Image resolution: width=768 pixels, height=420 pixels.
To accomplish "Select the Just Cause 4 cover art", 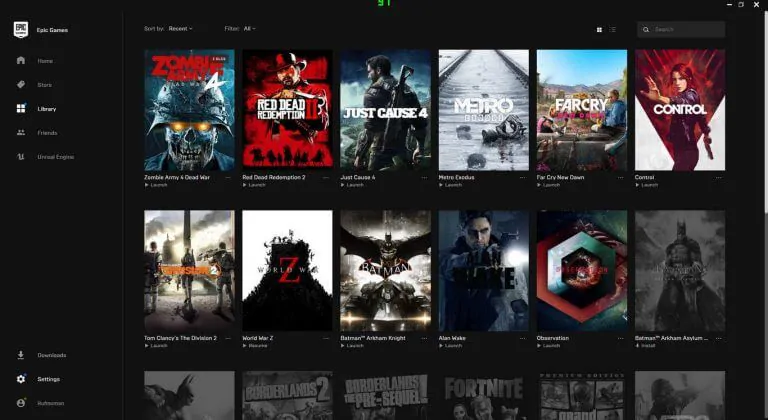I will 385,110.
